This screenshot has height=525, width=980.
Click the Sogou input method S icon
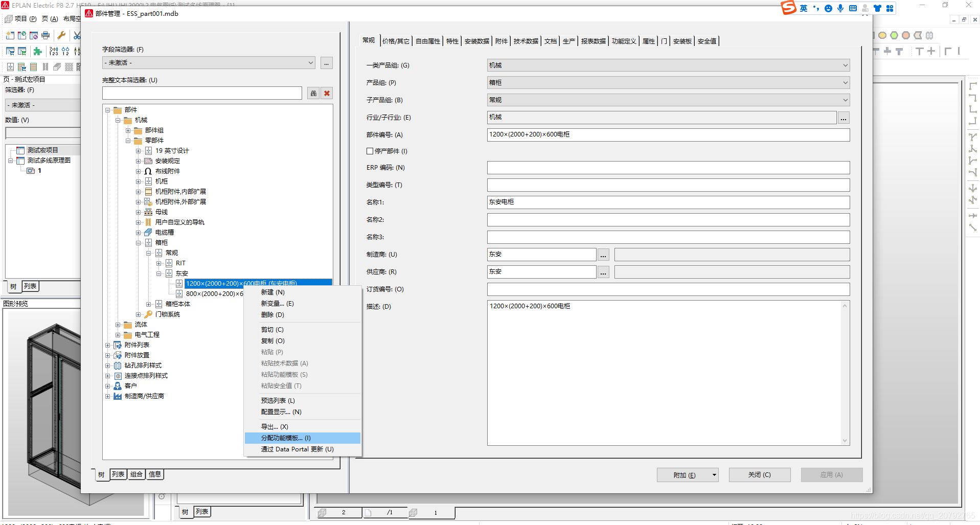[x=788, y=8]
